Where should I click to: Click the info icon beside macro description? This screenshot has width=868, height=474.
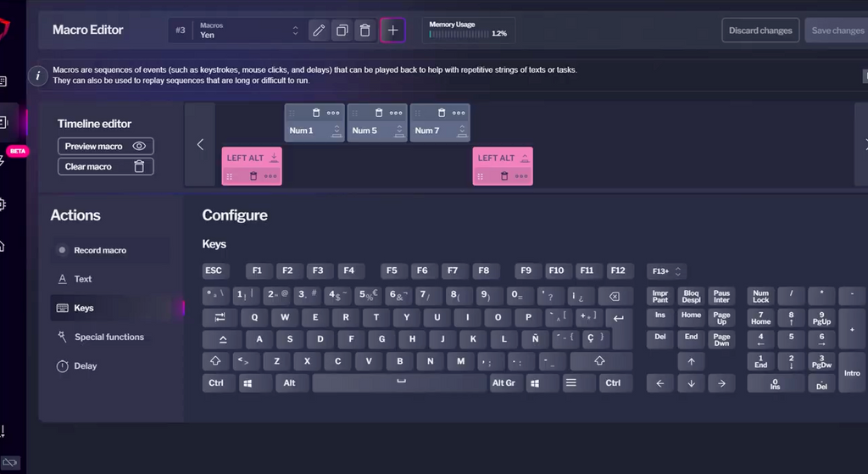click(x=37, y=75)
